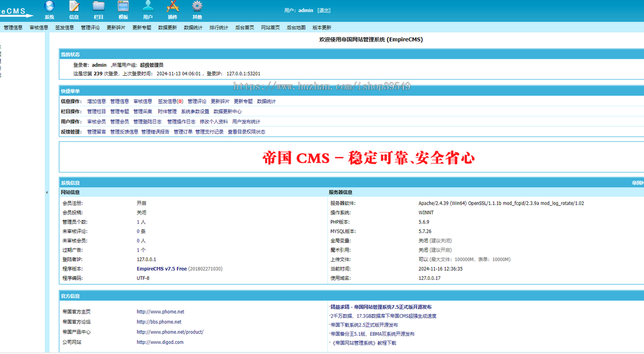This screenshot has height=354, width=644.
Task: Open the 管理采集 quick link
Action: (x=143, y=111)
